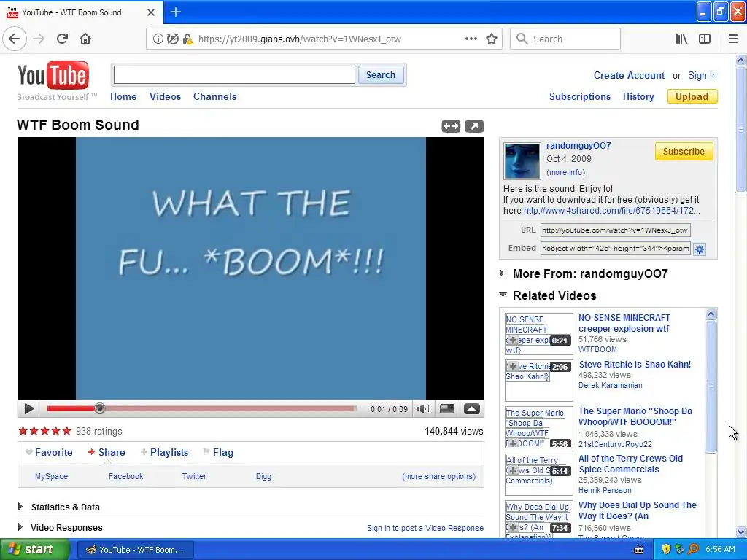The height and width of the screenshot is (560, 747).
Task: Switch video to wide view mode
Action: [451, 126]
